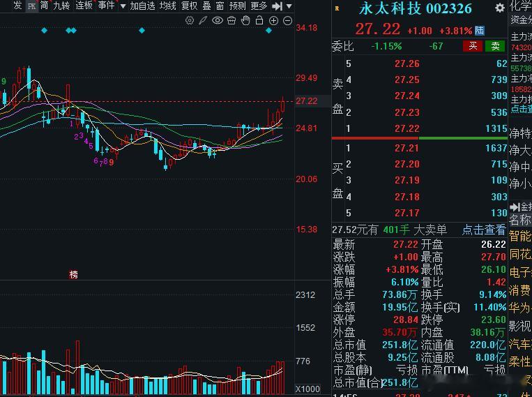Toggle 均线 moving averages

(167, 6)
